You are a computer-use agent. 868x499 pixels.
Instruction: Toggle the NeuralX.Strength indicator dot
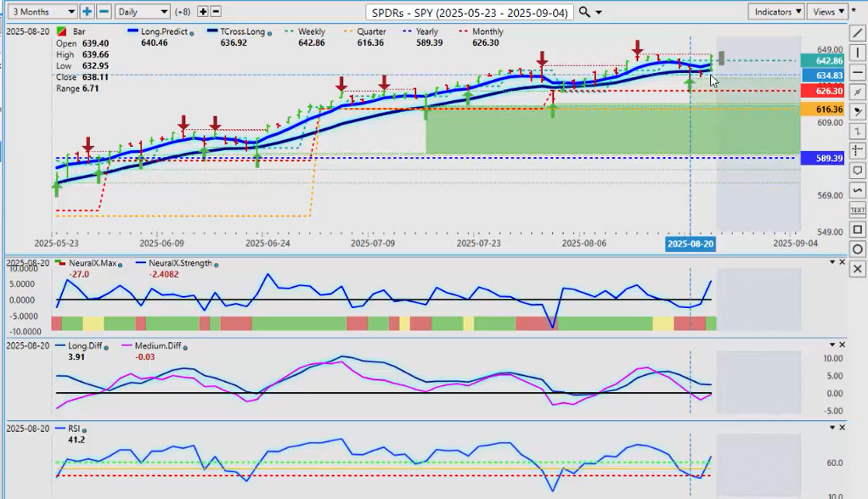click(215, 264)
